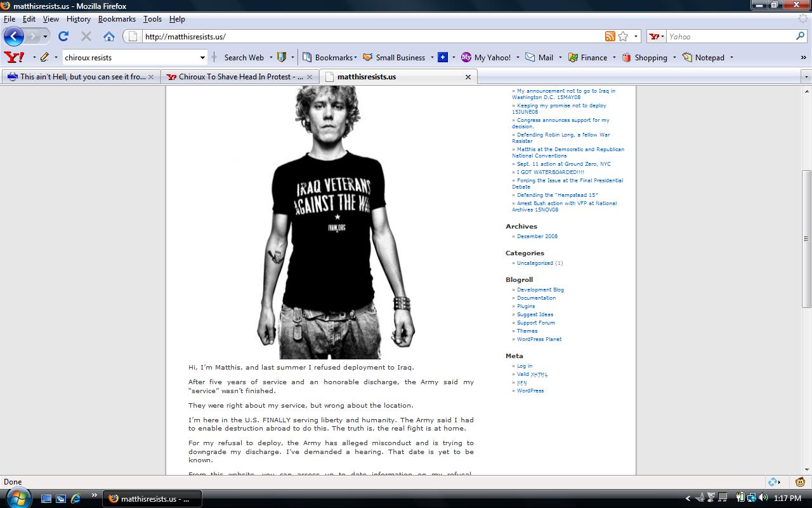Open the History menu
The width and height of the screenshot is (812, 508).
[78, 19]
